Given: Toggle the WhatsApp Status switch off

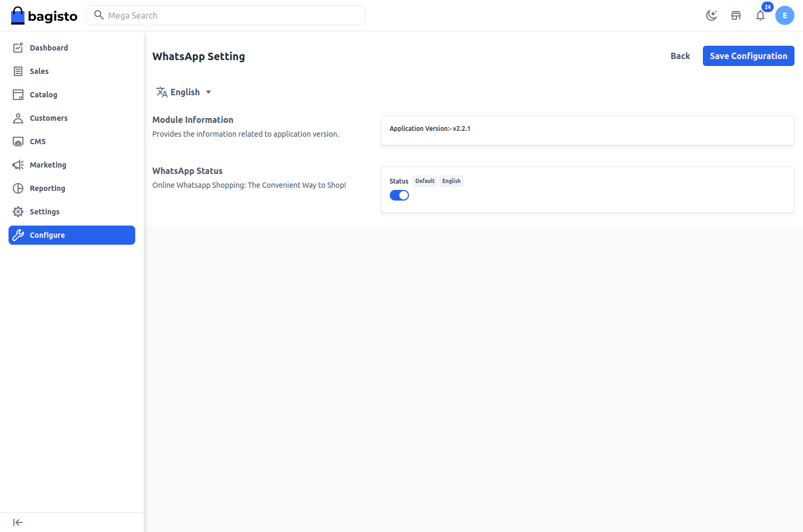Looking at the screenshot, I should (399, 195).
